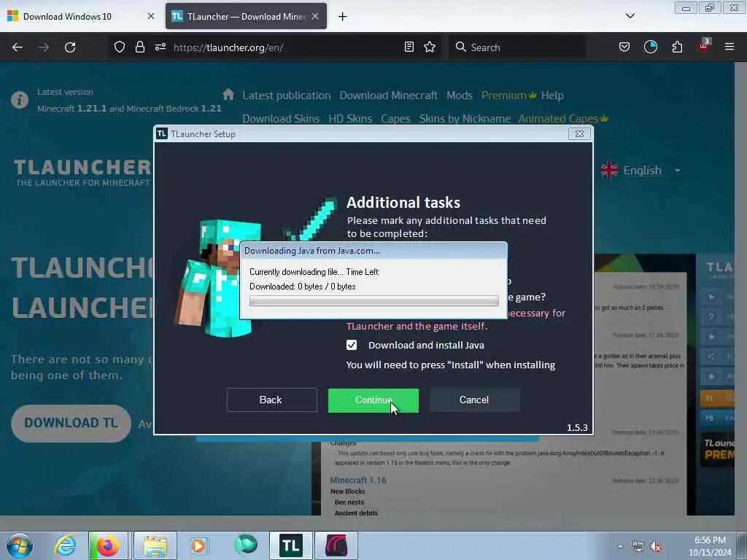
Task: Open a new tab with plus button
Action: tap(343, 17)
